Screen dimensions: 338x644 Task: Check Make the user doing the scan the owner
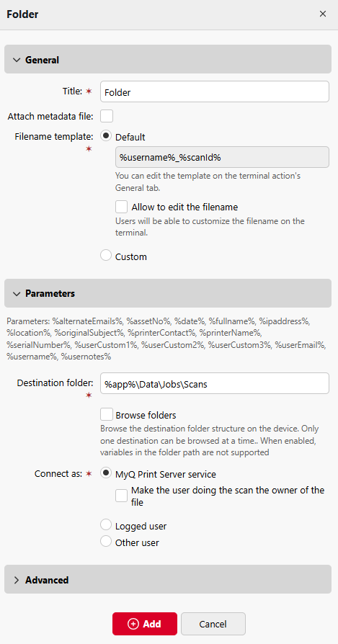point(122,496)
